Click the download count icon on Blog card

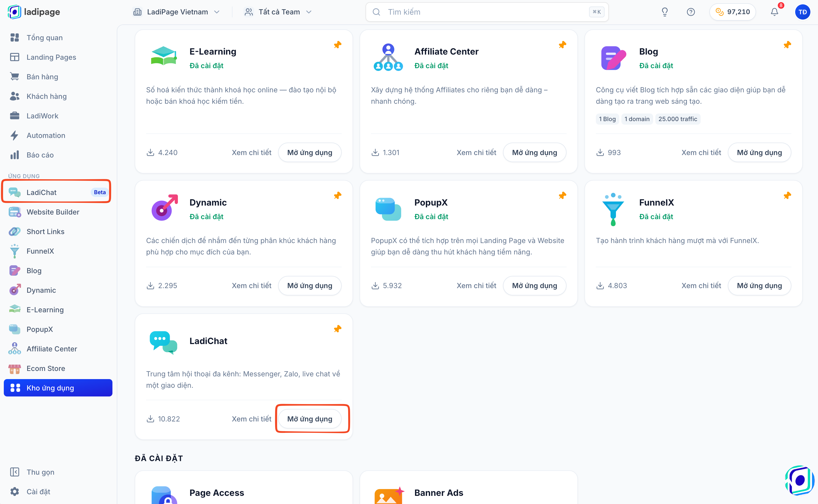[600, 152]
